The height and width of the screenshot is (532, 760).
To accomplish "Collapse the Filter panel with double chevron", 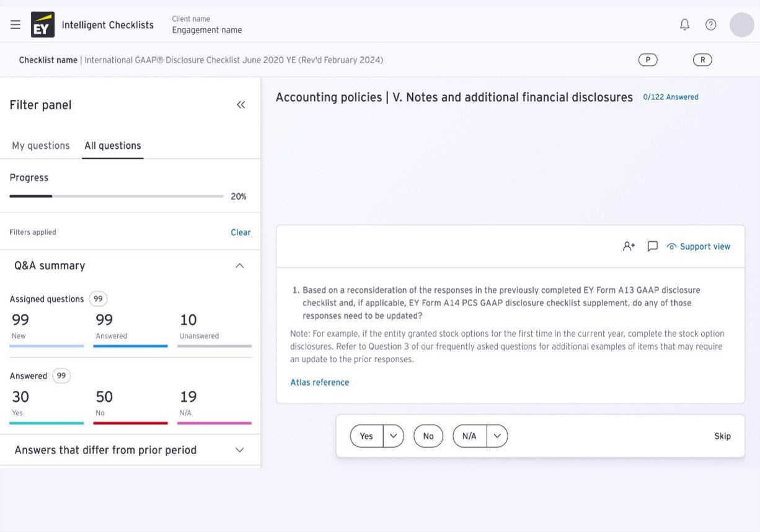I will coord(241,105).
